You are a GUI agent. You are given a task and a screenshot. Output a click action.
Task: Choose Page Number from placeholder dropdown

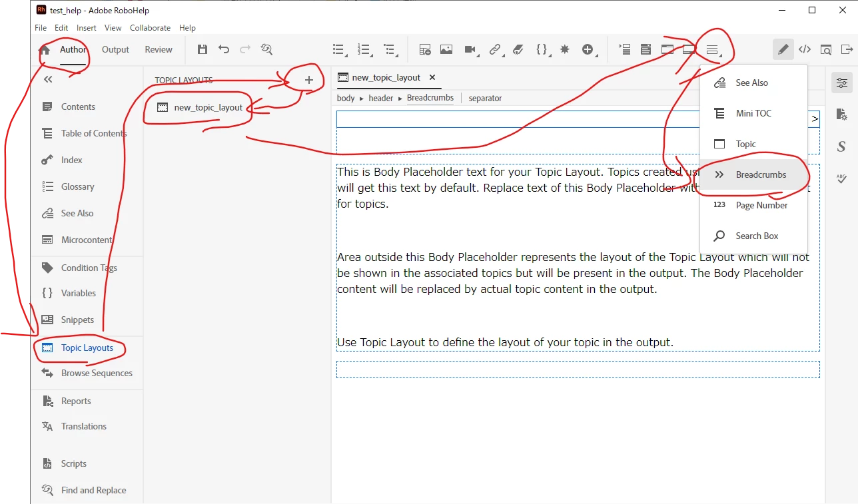[753, 205]
